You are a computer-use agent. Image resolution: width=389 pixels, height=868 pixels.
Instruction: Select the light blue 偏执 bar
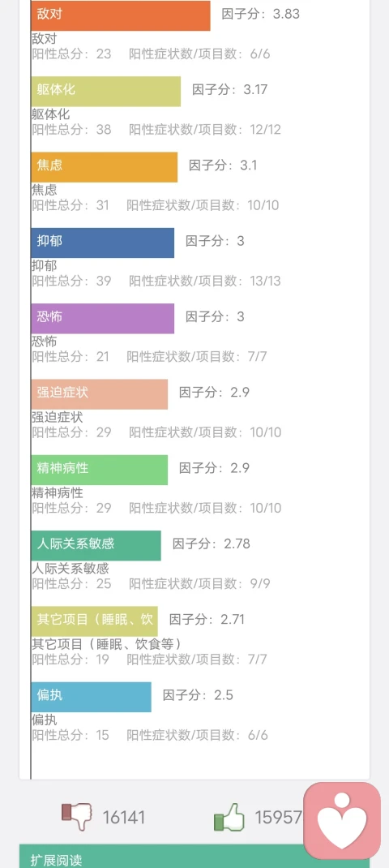coord(91,697)
